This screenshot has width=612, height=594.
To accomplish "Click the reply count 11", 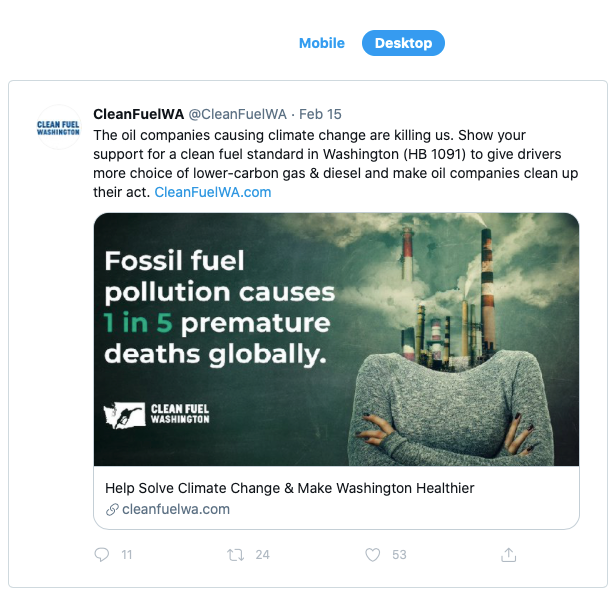I will (x=127, y=554).
